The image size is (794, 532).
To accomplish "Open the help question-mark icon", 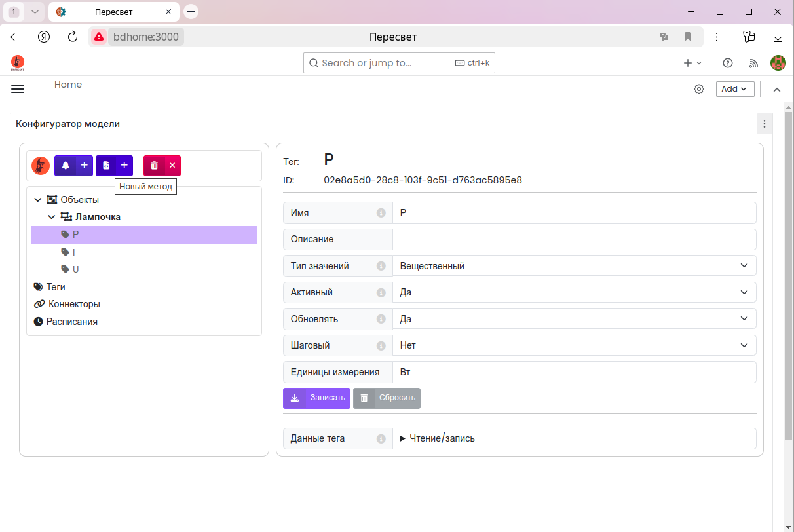I will tap(728, 63).
